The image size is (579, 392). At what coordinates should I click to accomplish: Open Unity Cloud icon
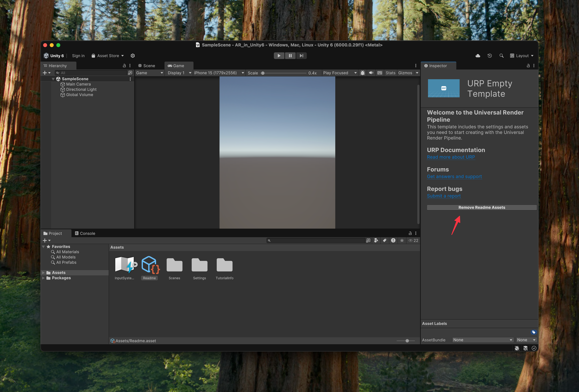point(478,56)
